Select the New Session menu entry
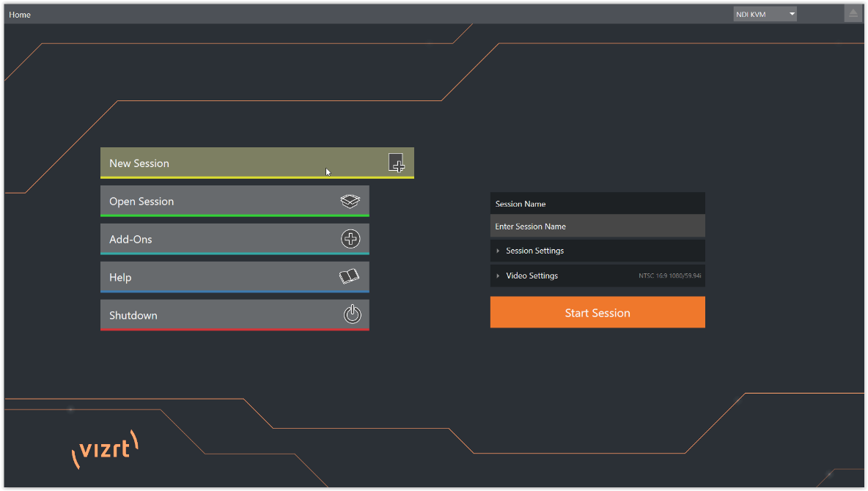This screenshot has width=868, height=491. [x=257, y=163]
